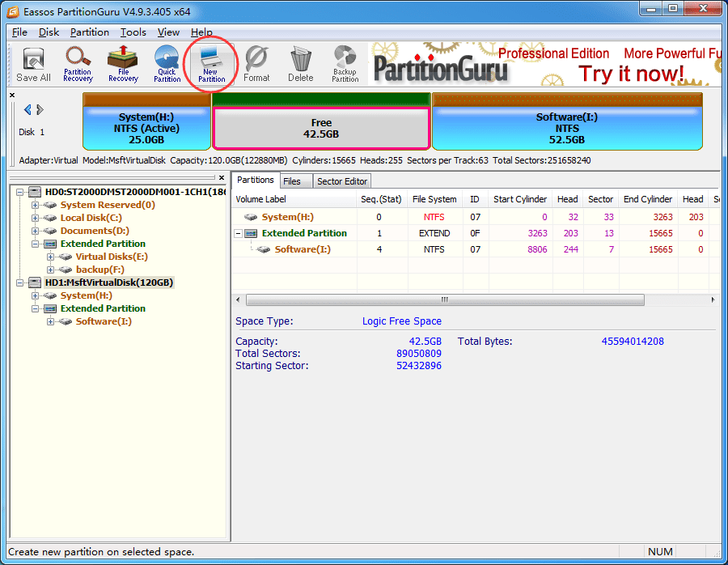Click Documents(D:) drive icon in tree
Image resolution: width=728 pixels, height=565 pixels.
[50, 231]
